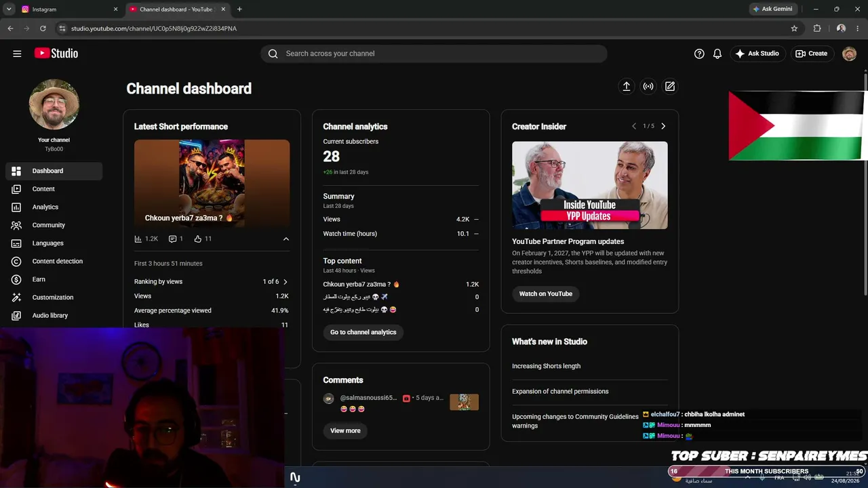Viewport: 868px width, 488px height.
Task: Open Content in the sidebar
Action: (x=54, y=189)
